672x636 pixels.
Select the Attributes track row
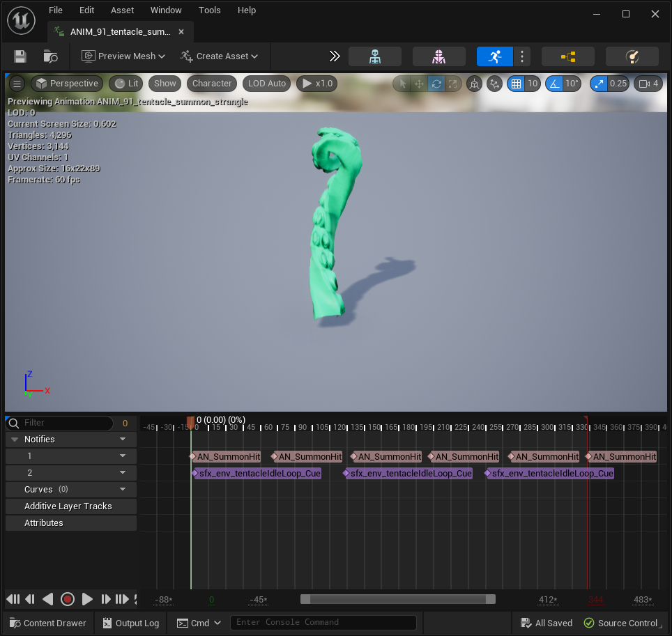pos(71,523)
